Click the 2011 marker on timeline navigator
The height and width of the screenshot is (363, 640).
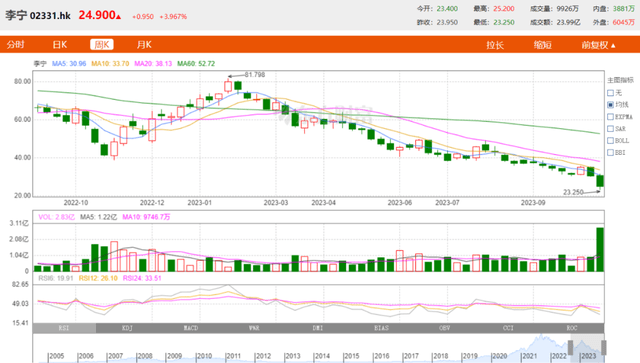(233, 356)
